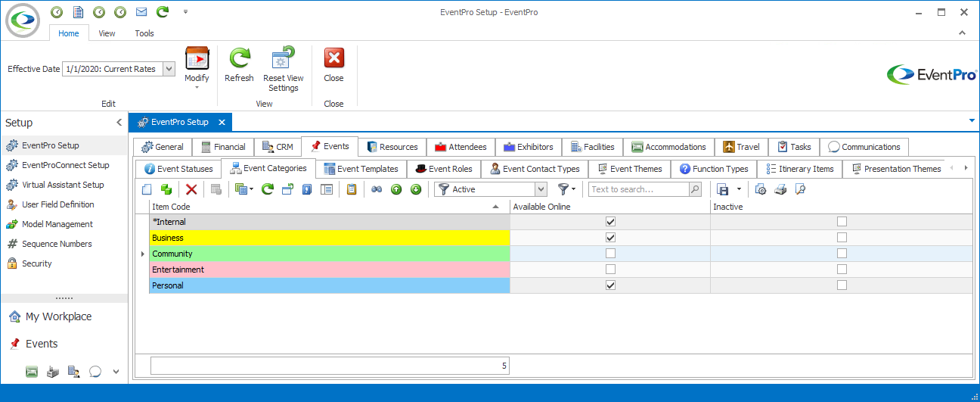
Task: Switch to the View ribbon tab
Action: pyautogui.click(x=107, y=33)
